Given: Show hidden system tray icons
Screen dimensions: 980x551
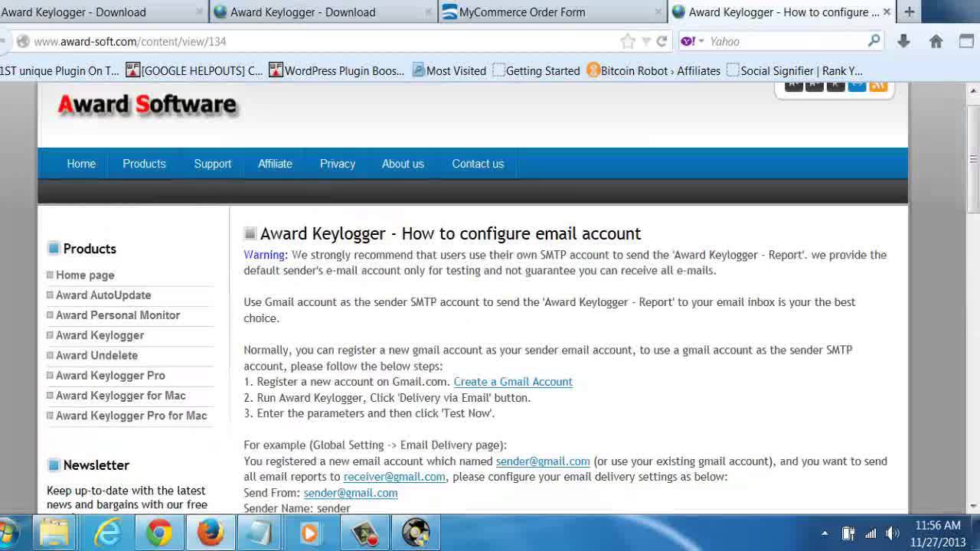Looking at the screenshot, I should tap(825, 533).
